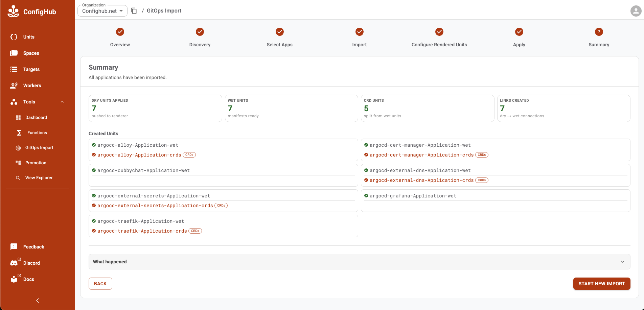Click the Links Created stat card
This screenshot has height=310, width=644.
pos(564,108)
